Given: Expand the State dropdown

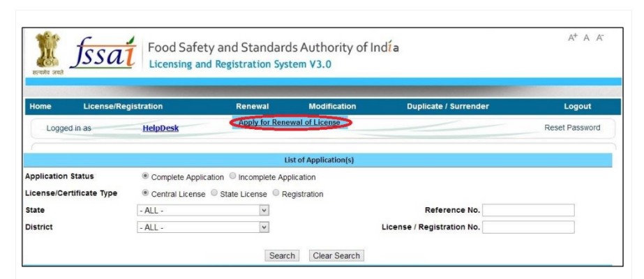Looking at the screenshot, I should click(203, 210).
